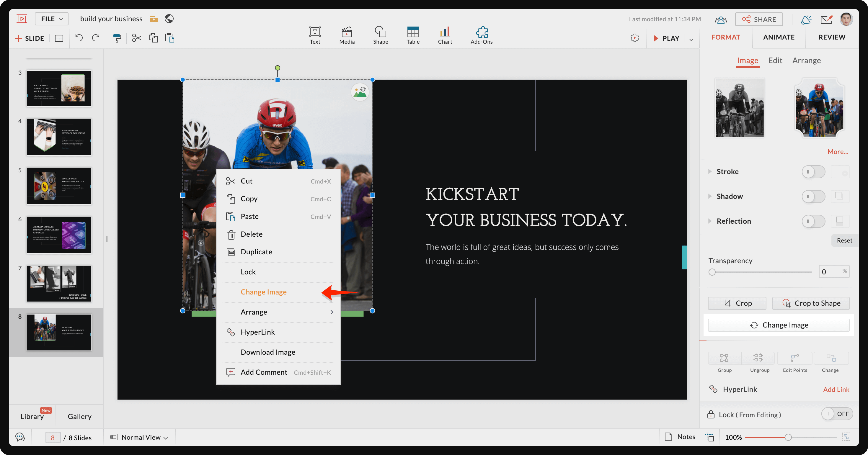
Task: Insert a Table from the toolbar
Action: click(413, 35)
